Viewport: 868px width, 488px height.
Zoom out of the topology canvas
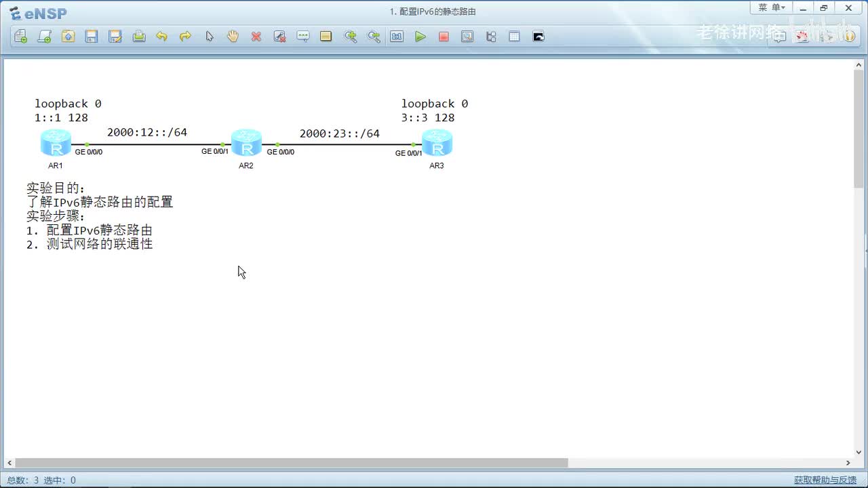pyautogui.click(x=374, y=37)
